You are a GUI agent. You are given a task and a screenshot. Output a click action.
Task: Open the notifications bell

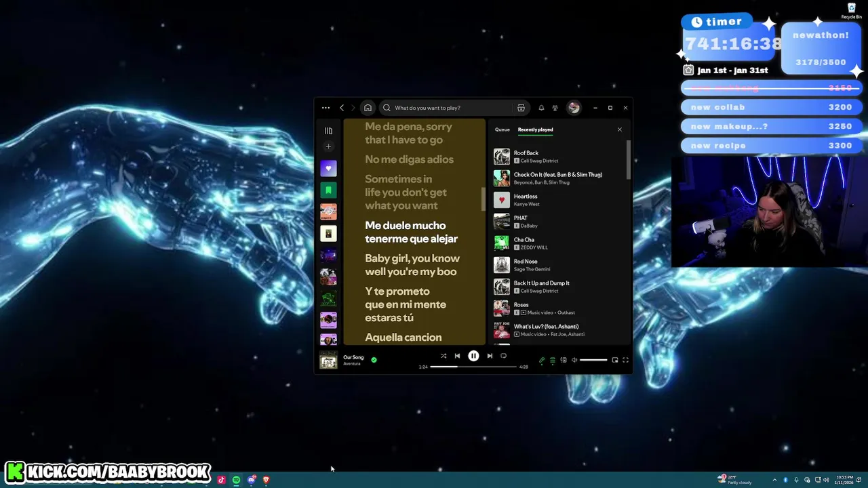541,108
